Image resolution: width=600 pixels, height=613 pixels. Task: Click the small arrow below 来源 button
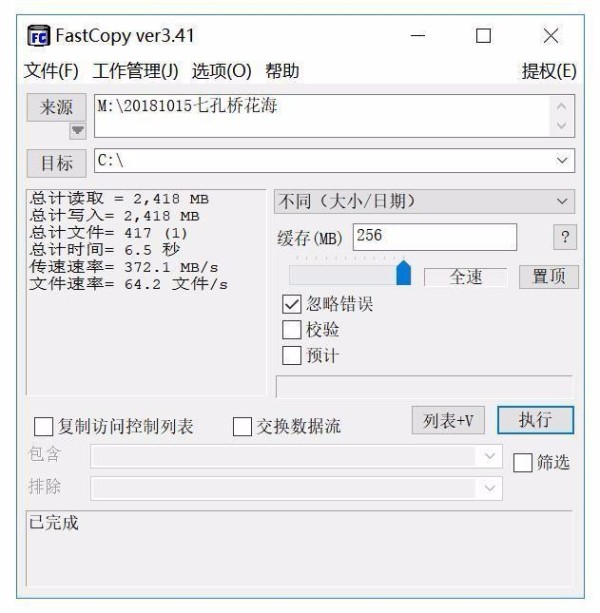(78, 130)
